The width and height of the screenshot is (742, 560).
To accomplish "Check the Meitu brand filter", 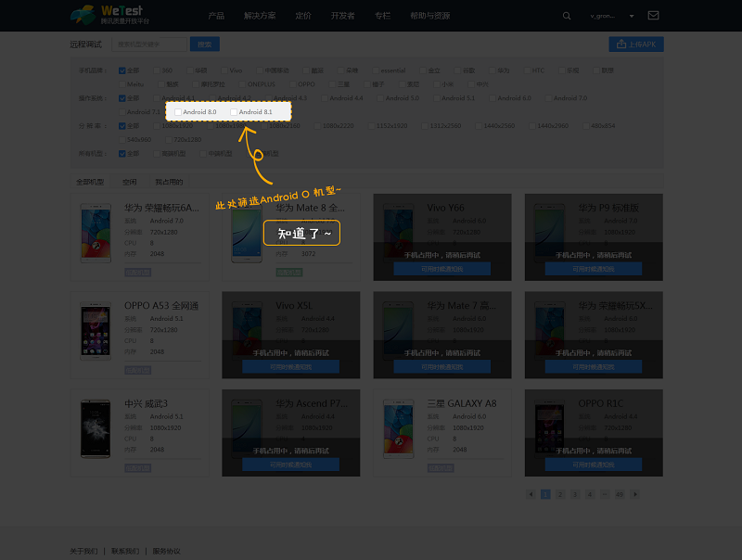I will tap(122, 84).
